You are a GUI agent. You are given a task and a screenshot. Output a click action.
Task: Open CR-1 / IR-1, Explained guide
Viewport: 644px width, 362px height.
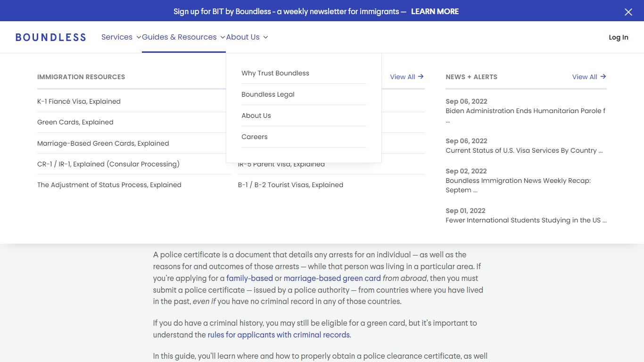[108, 164]
